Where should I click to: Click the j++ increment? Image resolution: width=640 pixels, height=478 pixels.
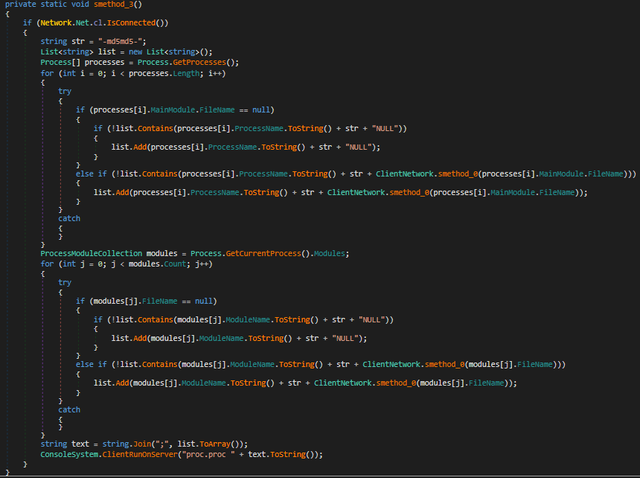tap(202, 264)
